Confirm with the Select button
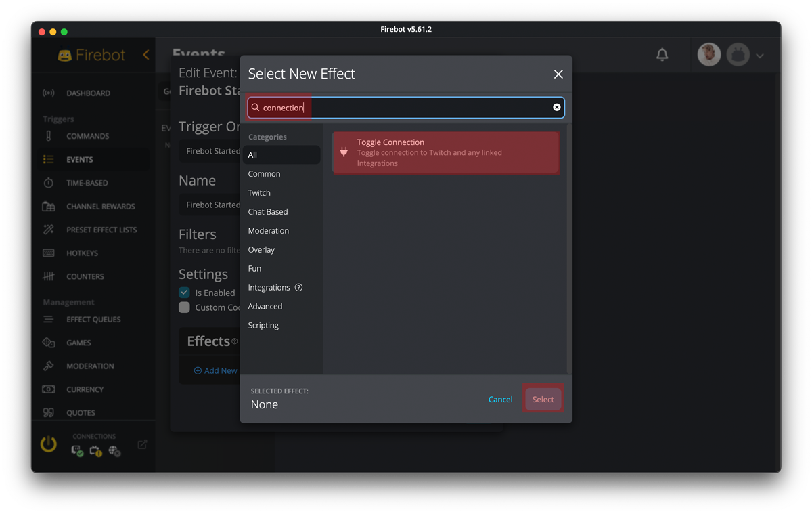Image resolution: width=812 pixels, height=514 pixels. [x=543, y=400]
